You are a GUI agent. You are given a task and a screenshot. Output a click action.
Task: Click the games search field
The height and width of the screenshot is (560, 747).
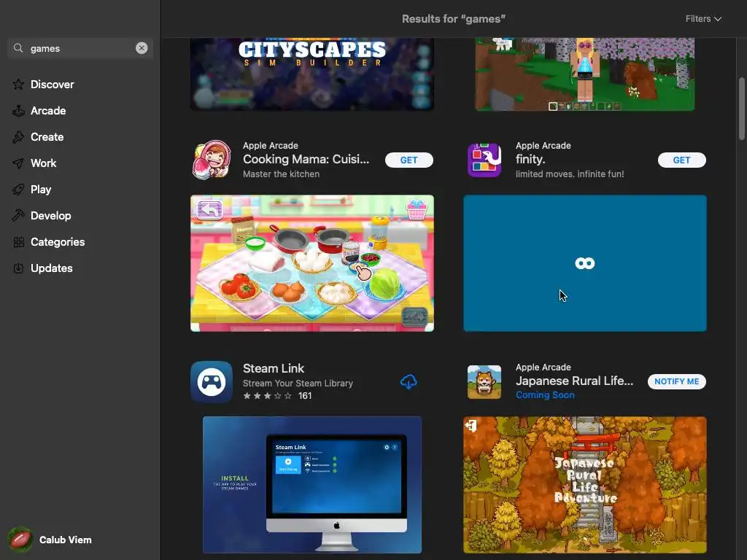tap(80, 48)
